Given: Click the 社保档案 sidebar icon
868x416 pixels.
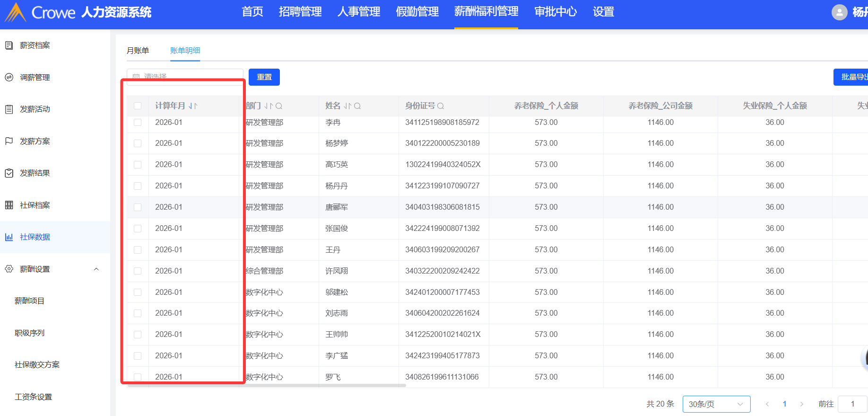Looking at the screenshot, I should point(9,205).
